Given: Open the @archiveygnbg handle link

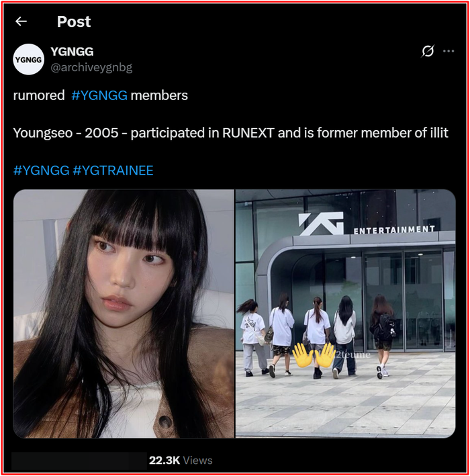Looking at the screenshot, I should pyautogui.click(x=91, y=67).
